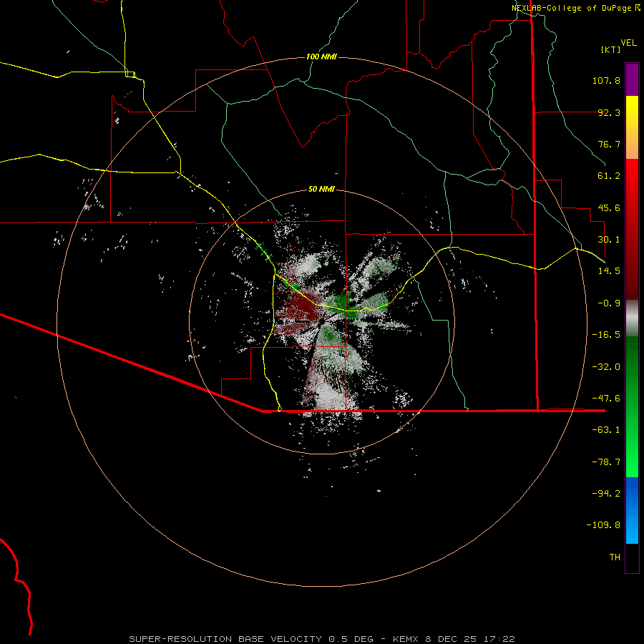Click the 100 NMI range ring label
This screenshot has height=644, width=644.
click(x=321, y=57)
